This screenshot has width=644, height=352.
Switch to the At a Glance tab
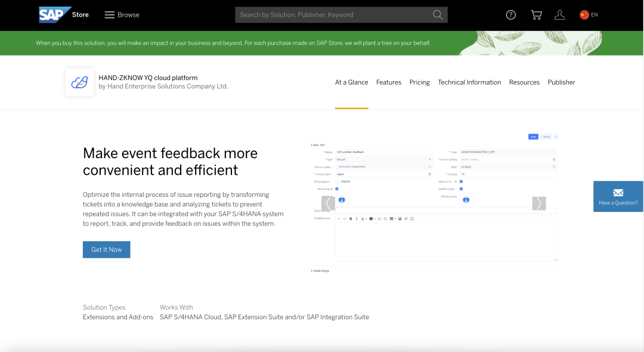coord(351,82)
